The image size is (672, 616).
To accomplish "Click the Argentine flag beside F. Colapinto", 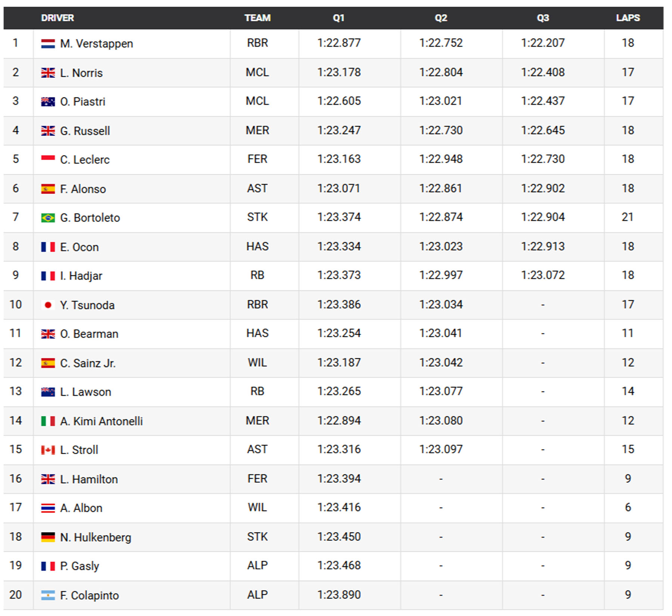I will tap(48, 595).
